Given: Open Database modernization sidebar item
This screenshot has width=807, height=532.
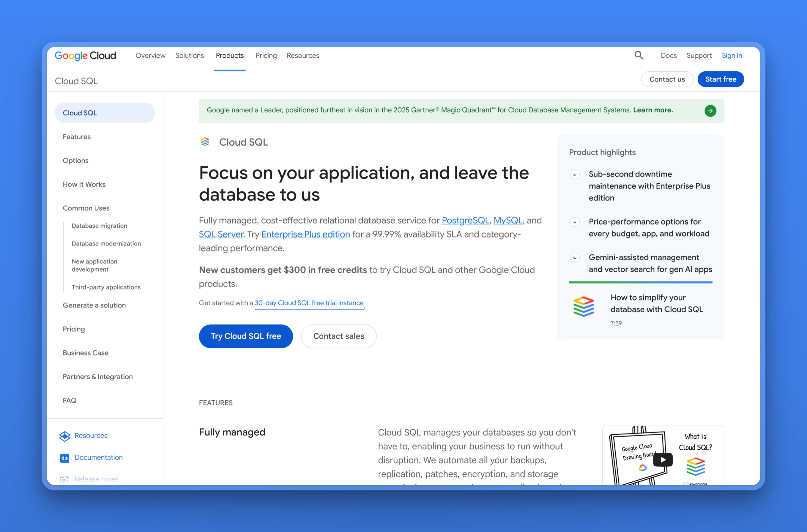Looking at the screenshot, I should click(106, 244).
